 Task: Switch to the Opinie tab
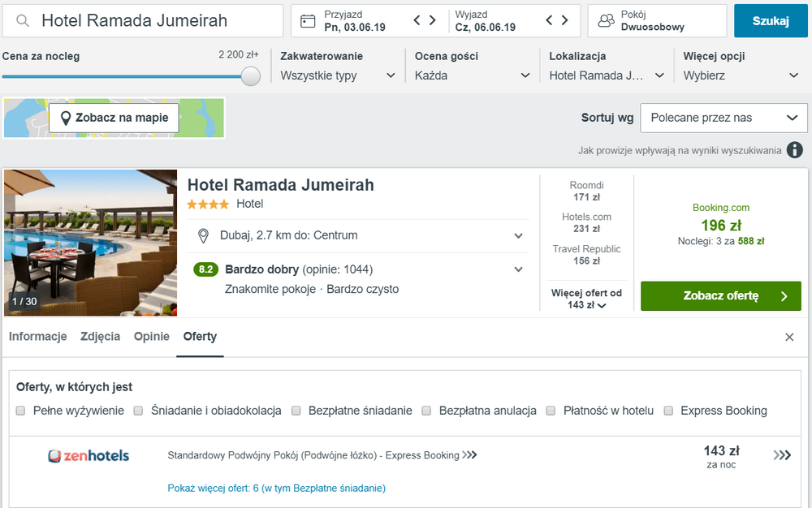pos(152,337)
